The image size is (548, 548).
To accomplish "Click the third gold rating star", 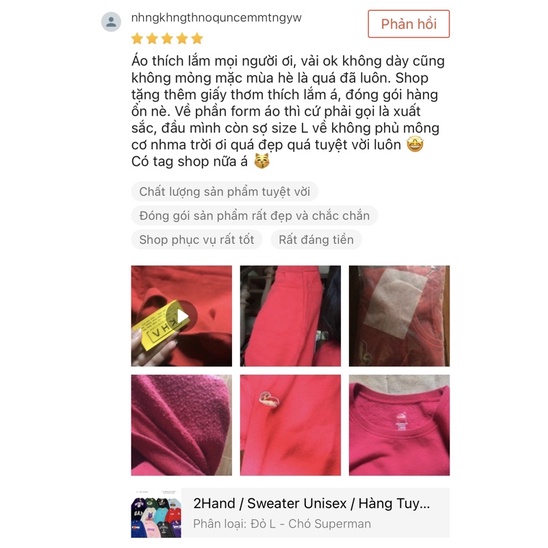I will (167, 38).
